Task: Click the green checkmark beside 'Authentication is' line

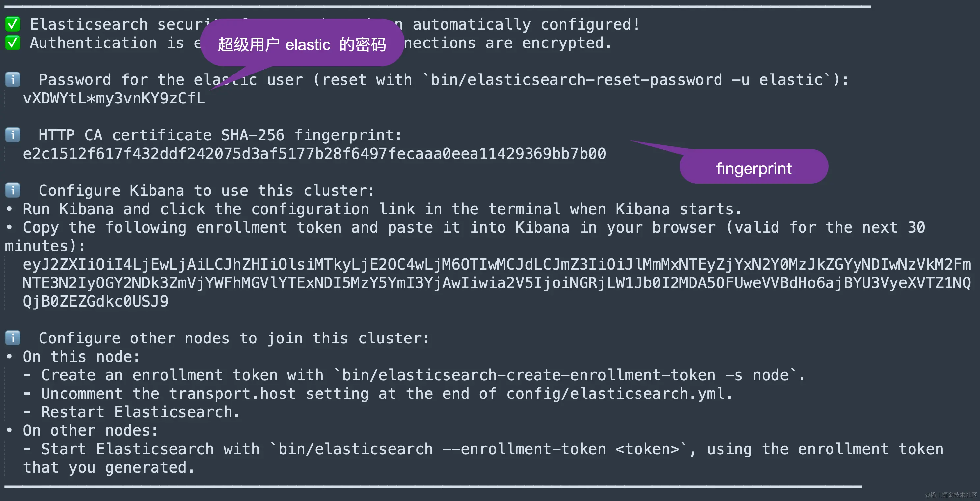Action: 13,43
